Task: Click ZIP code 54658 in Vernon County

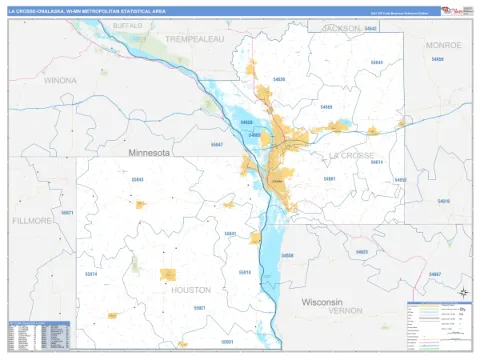Action: tap(287, 256)
